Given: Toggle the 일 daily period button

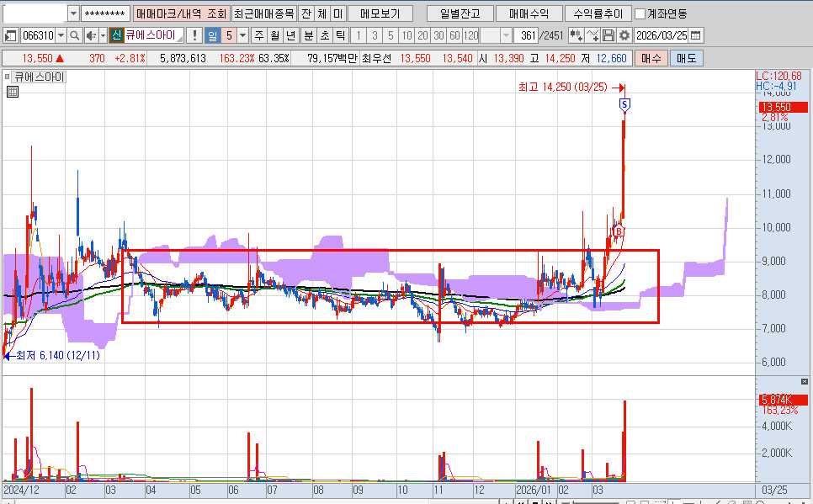Looking at the screenshot, I should coord(212,35).
